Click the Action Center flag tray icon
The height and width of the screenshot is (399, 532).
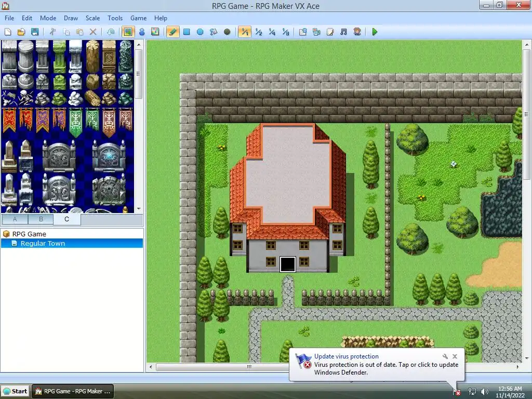click(x=457, y=392)
